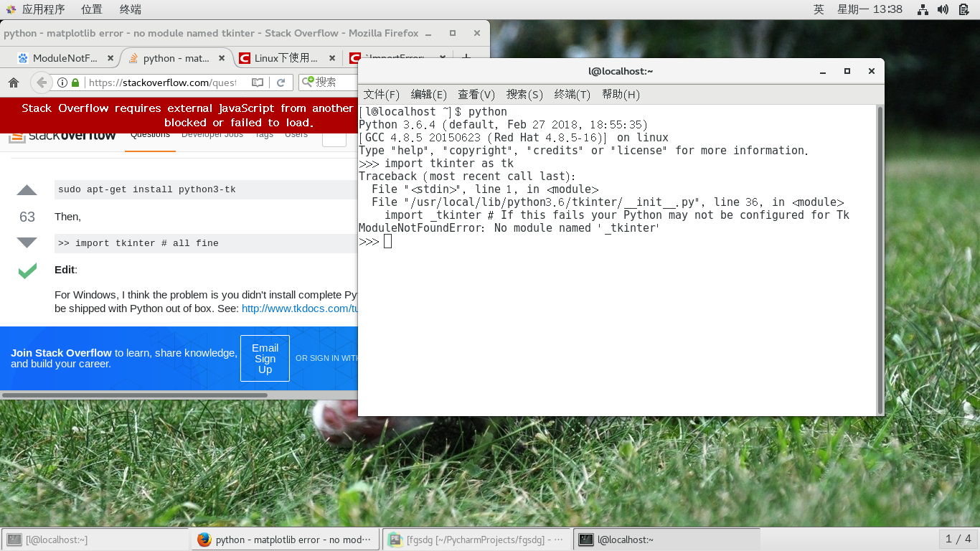
Task: Close the python - mat browser tab
Action: [221, 58]
